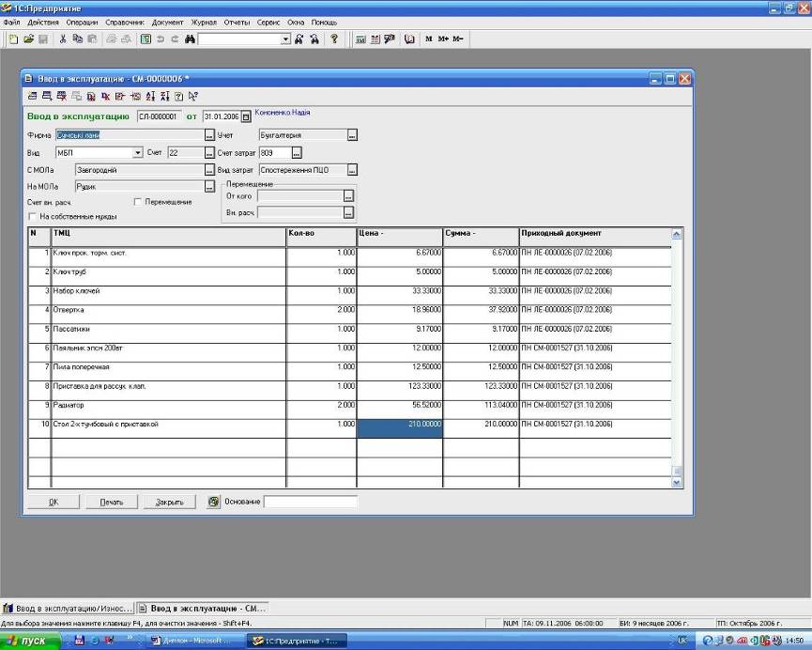Click the Основание input field

click(x=310, y=502)
